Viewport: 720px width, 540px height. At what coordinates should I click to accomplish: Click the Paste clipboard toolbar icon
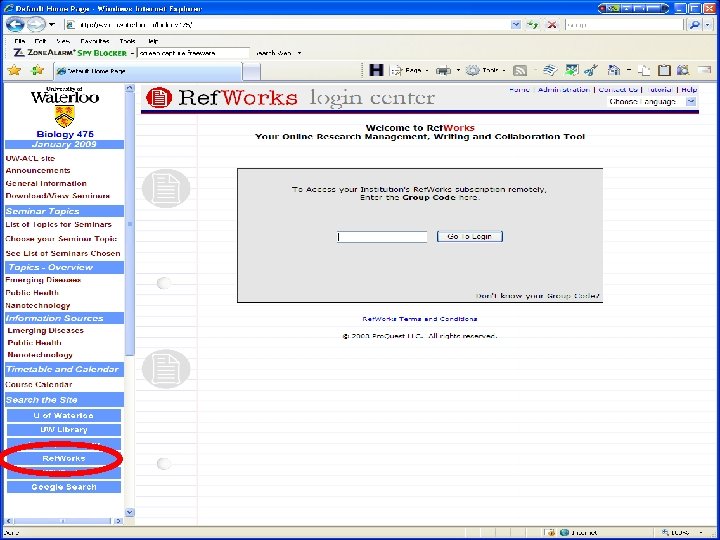click(x=664, y=70)
